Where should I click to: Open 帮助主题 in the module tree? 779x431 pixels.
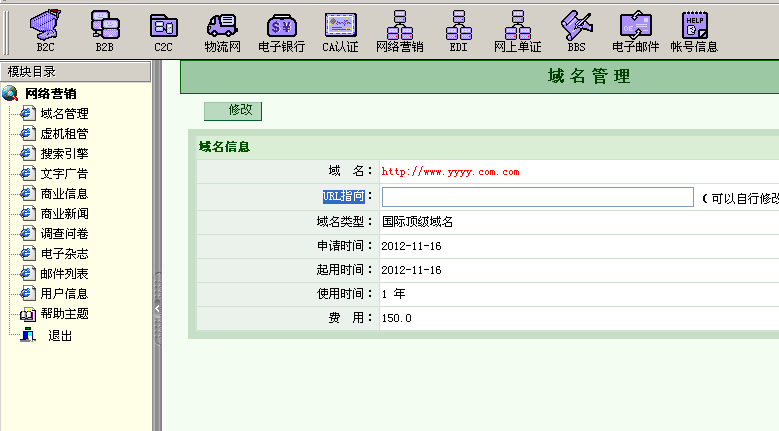click(x=65, y=313)
